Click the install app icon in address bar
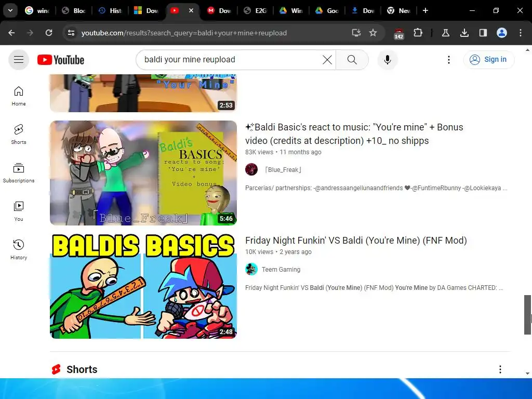 pyautogui.click(x=356, y=33)
